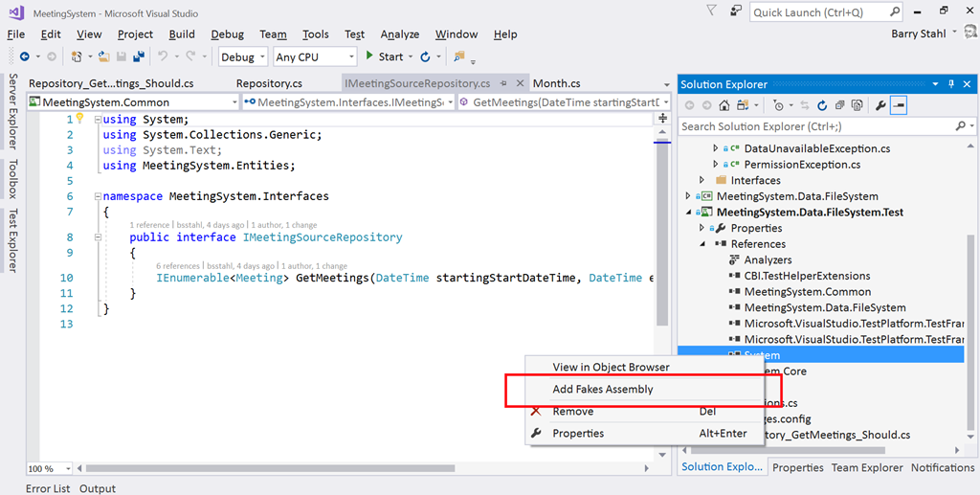Viewport: 980px width, 495px height.
Task: Open the Build menu
Action: coord(182,34)
